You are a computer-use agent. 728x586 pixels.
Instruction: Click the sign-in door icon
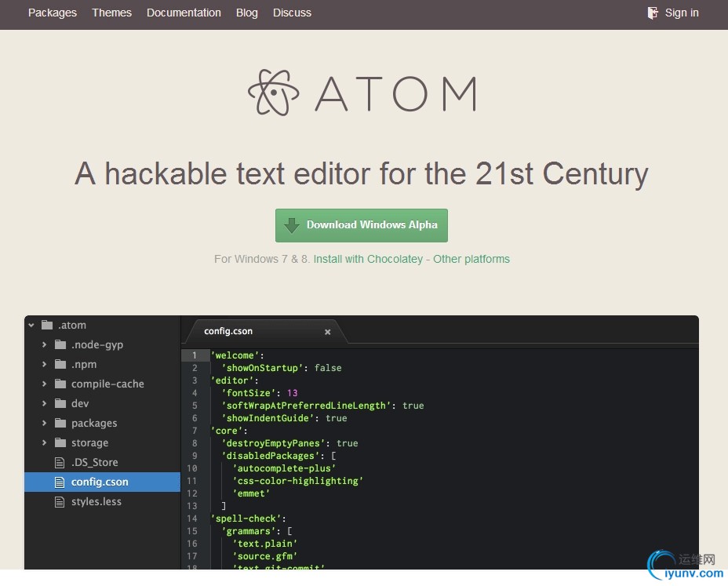pyautogui.click(x=653, y=13)
